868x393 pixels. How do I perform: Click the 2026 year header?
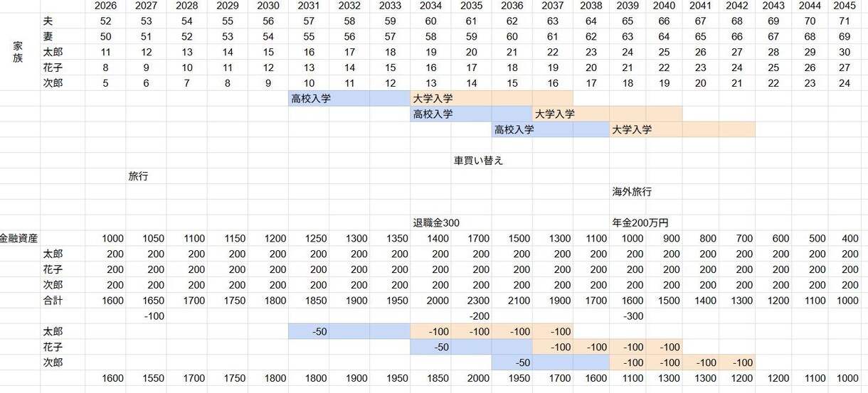pyautogui.click(x=106, y=6)
